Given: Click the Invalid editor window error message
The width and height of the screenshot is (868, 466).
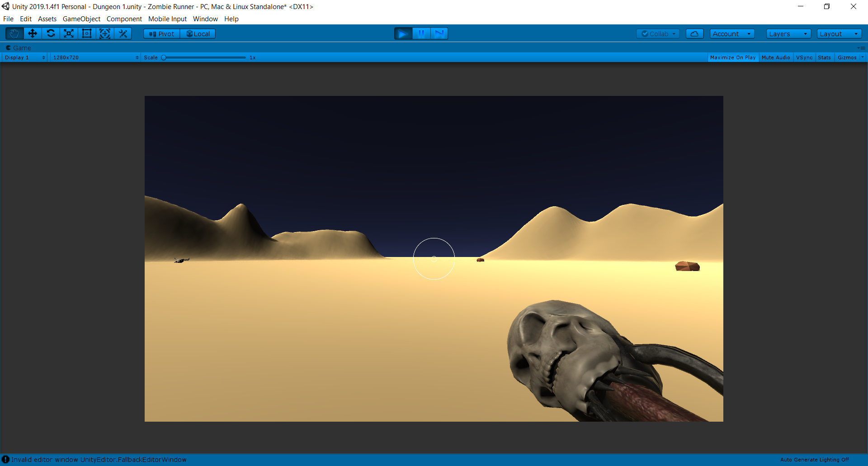Looking at the screenshot, I should [99, 460].
